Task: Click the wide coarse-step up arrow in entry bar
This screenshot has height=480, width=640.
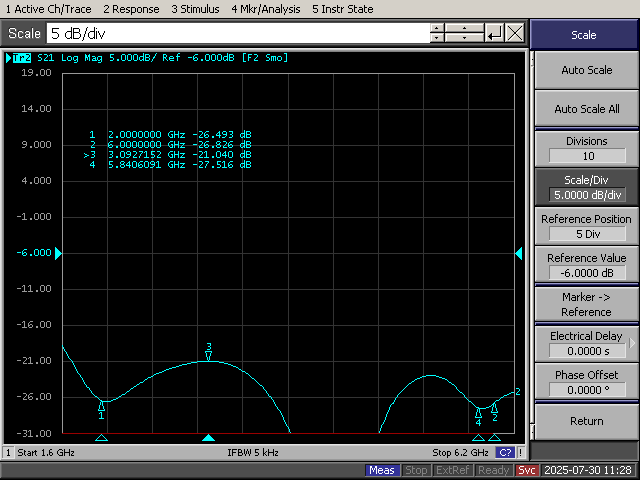Action: [464, 28]
